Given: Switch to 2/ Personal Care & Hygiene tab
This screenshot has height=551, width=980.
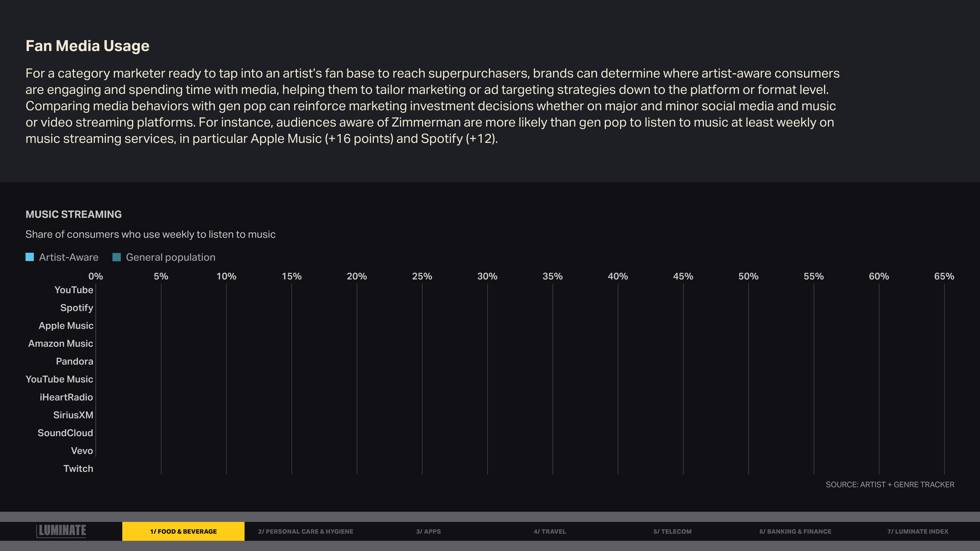Looking at the screenshot, I should pyautogui.click(x=305, y=531).
